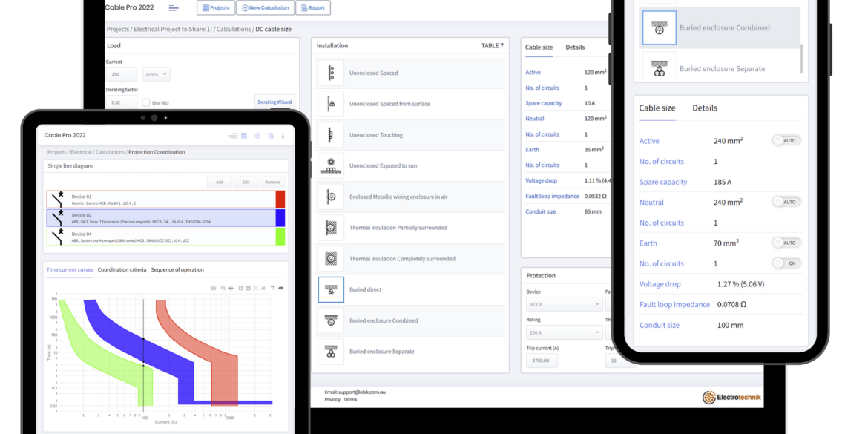Toggle Neutral AUTO switch on phone
This screenshot has height=434, width=868.
[786, 202]
